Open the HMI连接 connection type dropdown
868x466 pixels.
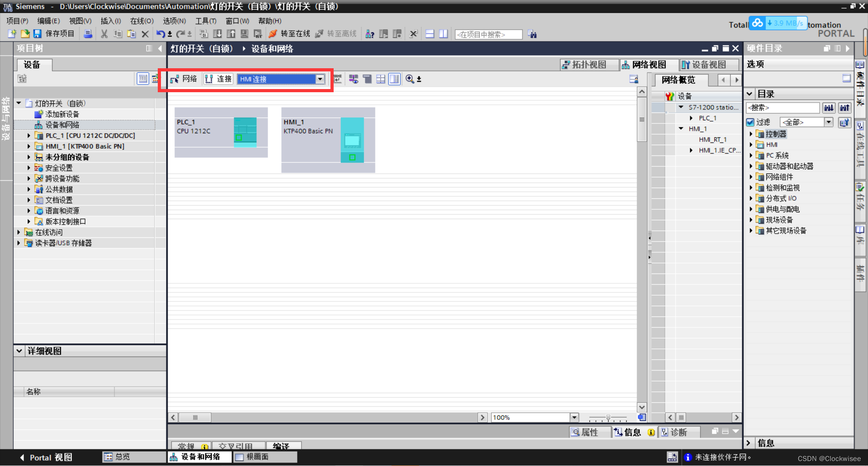pyautogui.click(x=320, y=79)
